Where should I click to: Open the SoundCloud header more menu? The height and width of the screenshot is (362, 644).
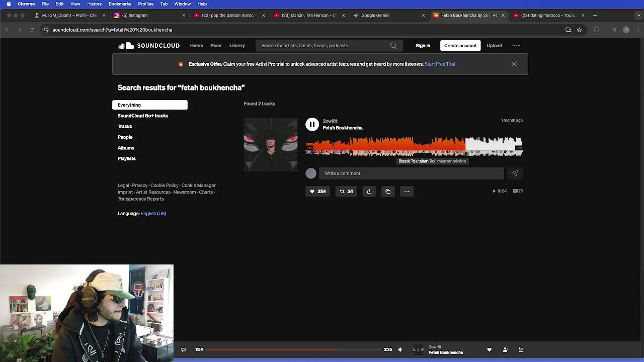click(x=516, y=46)
